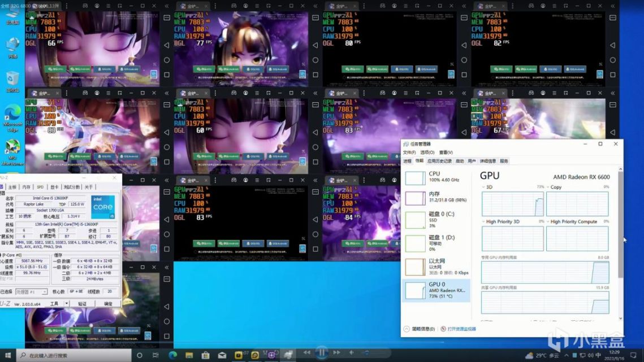The image size is (644, 362).
Task: Collapse the sidebar of the 66 FPS emulator with « icon
Action: click(x=167, y=6)
